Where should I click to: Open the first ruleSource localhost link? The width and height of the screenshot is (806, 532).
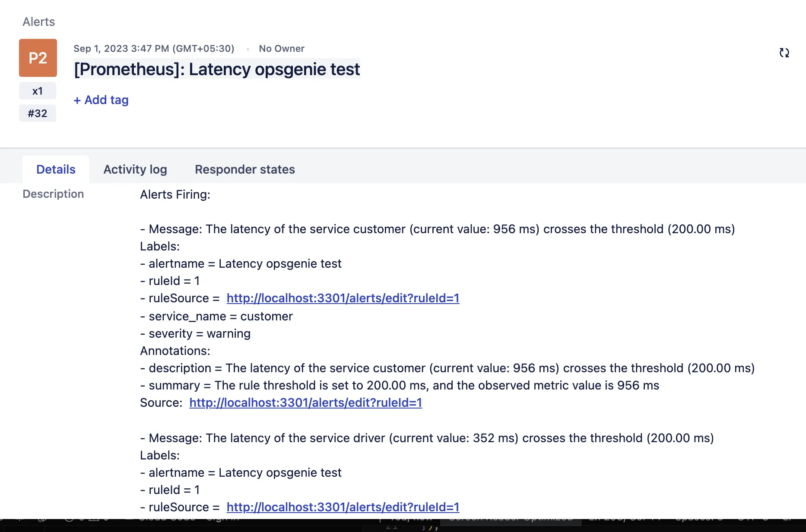[x=343, y=298]
